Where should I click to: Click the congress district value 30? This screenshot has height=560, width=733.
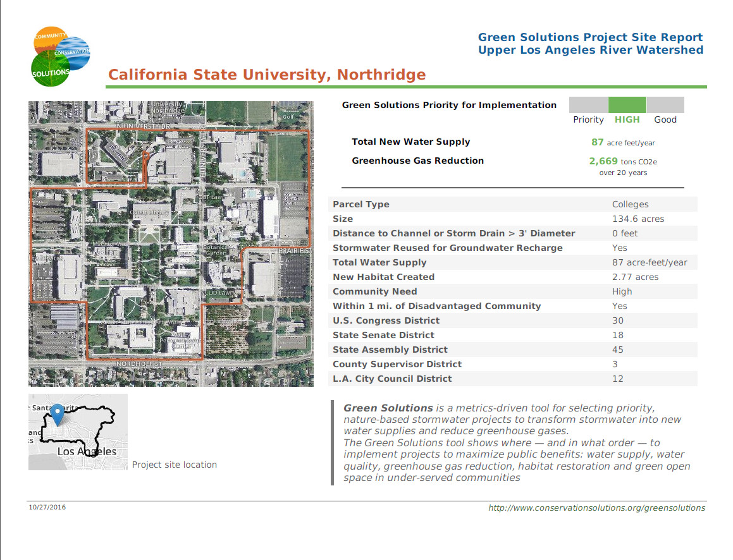pos(617,320)
